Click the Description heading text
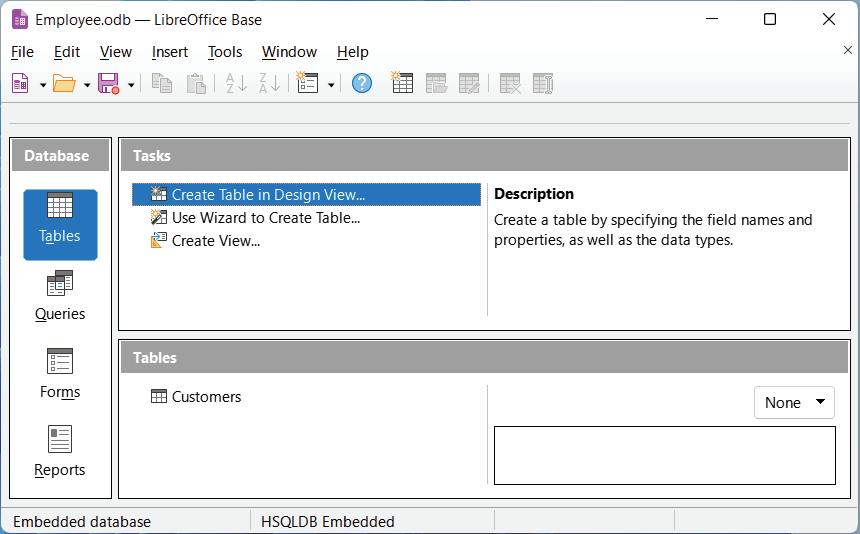Viewport: 860px width, 534px height. tap(534, 194)
